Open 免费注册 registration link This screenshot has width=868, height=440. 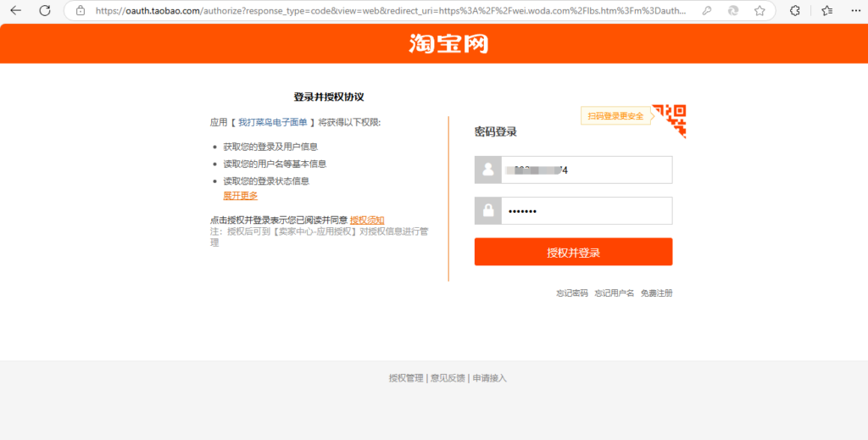656,293
